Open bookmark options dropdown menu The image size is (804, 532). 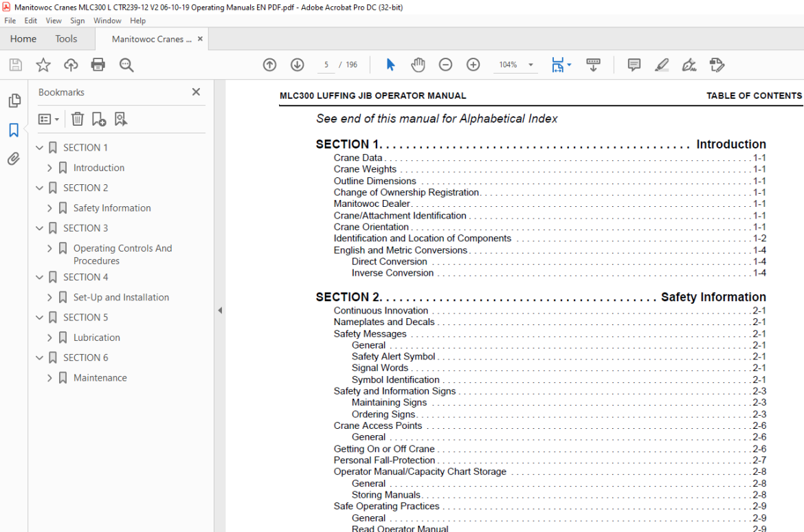pos(49,119)
